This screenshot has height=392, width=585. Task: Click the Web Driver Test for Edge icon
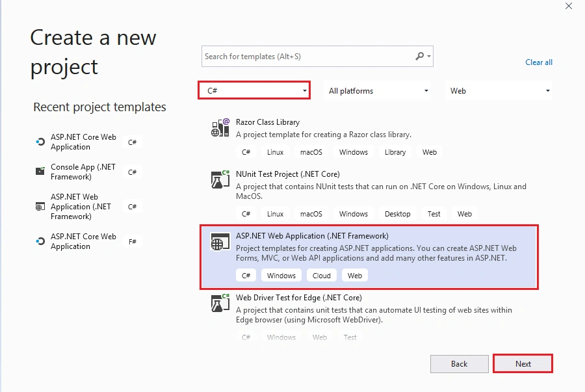pos(220,303)
